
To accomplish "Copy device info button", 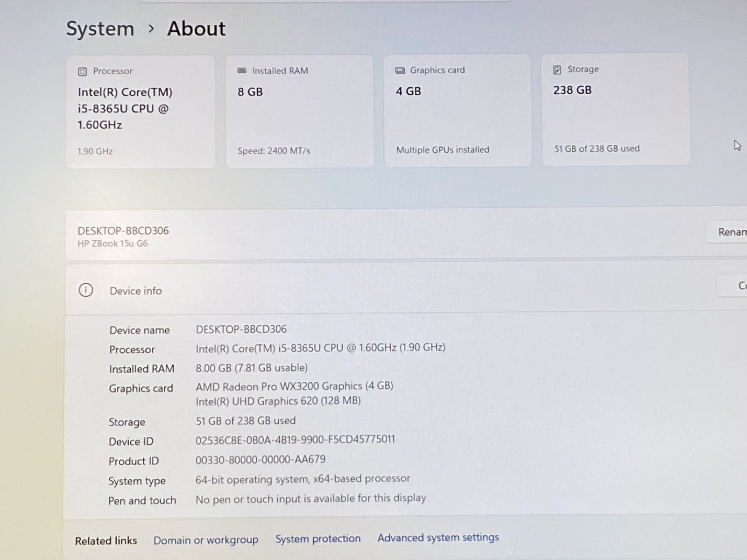I will tap(732, 285).
